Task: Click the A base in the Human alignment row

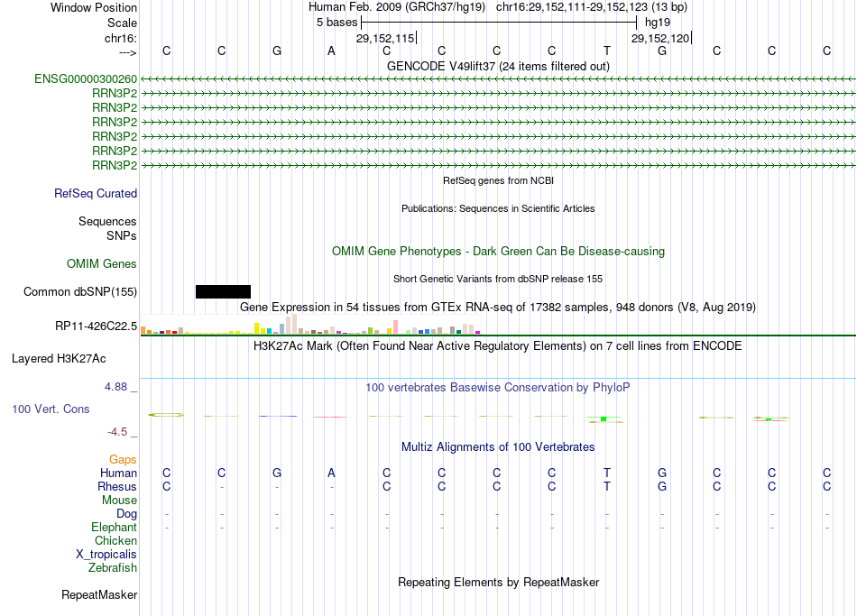Action: (331, 473)
